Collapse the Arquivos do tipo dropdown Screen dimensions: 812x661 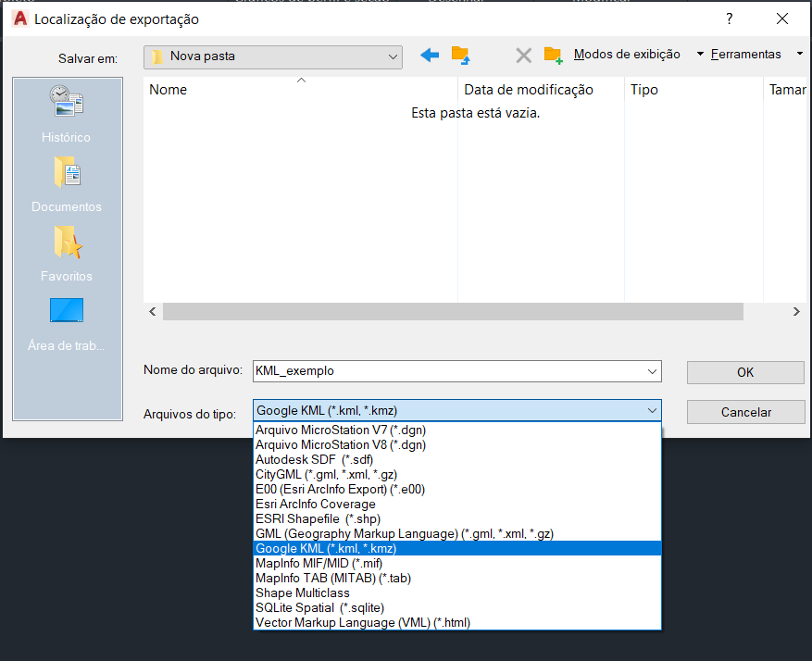pos(652,410)
